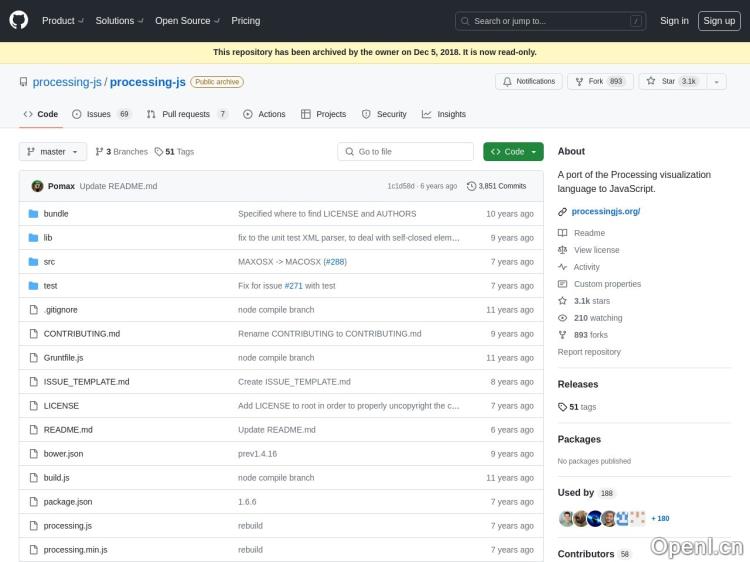Open the bundle folder
Screen dimensions: 750x562
pyautogui.click(x=56, y=214)
